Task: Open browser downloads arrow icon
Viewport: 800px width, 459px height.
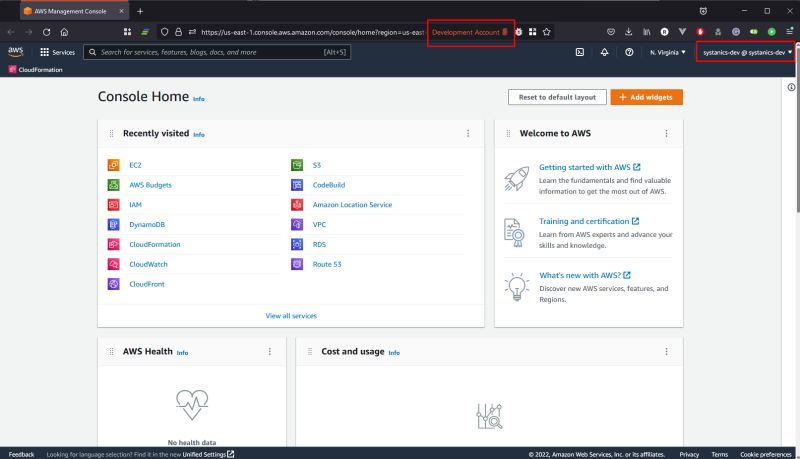Action: [629, 32]
